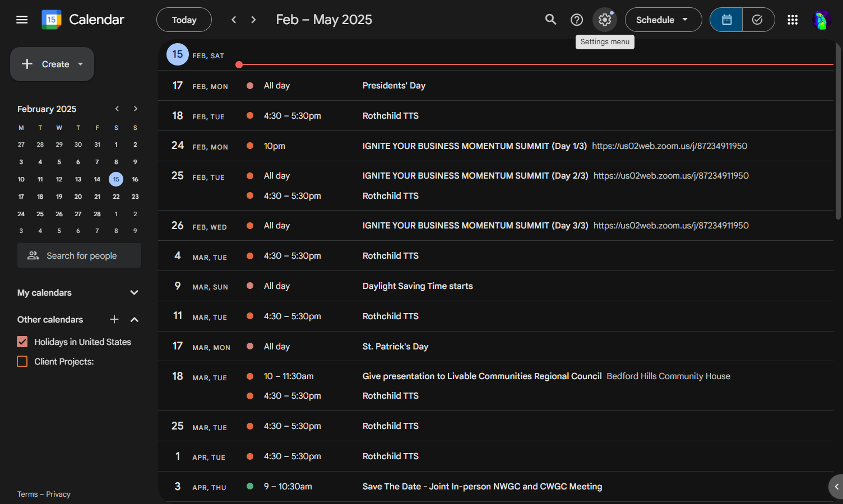Image resolution: width=843 pixels, height=504 pixels.
Task: Go to next period arrow in header
Action: click(253, 20)
